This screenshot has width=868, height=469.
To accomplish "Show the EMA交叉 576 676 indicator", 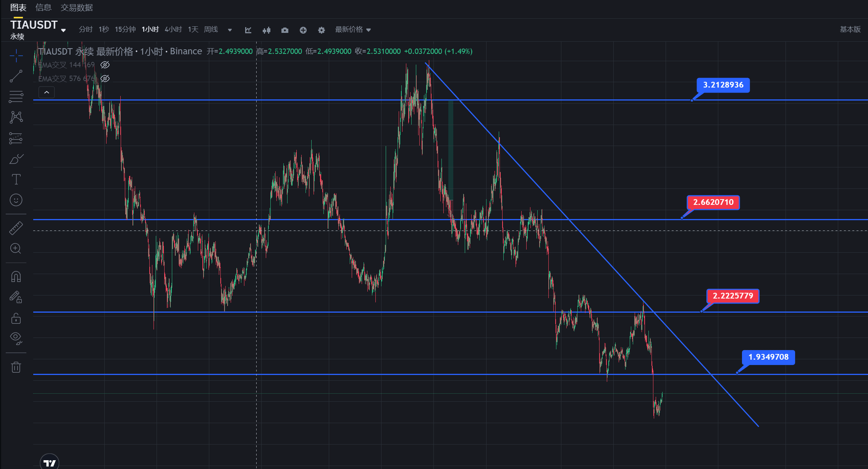I will (105, 78).
